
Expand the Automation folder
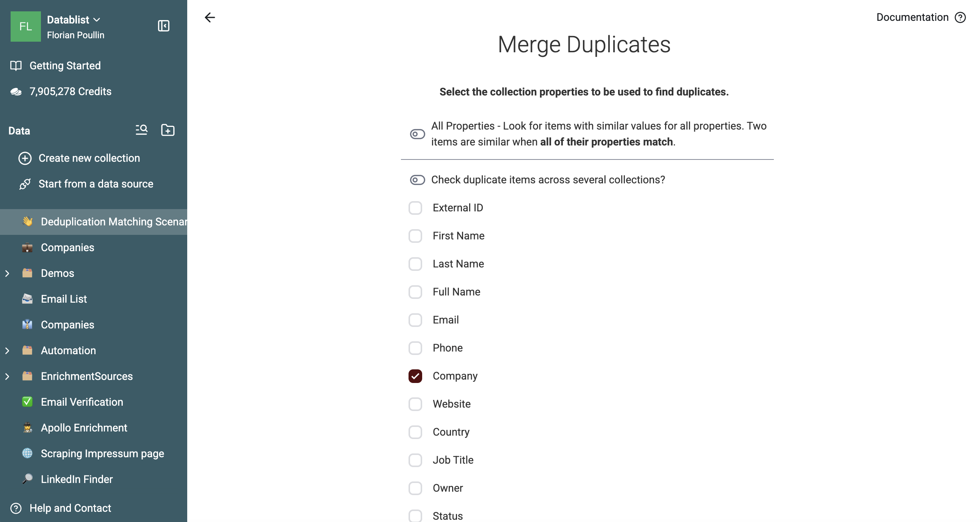(7, 350)
